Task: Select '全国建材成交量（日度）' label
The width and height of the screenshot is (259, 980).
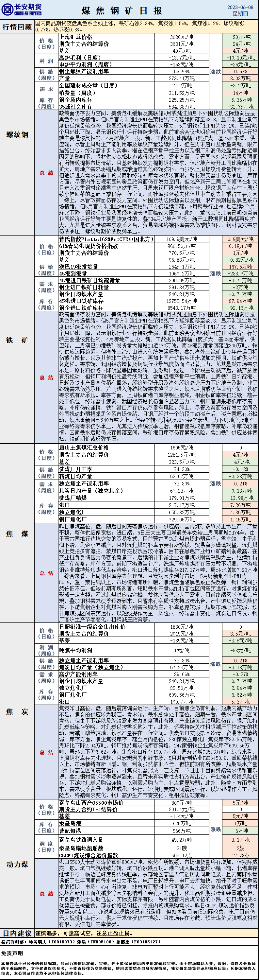Action: 88,86
